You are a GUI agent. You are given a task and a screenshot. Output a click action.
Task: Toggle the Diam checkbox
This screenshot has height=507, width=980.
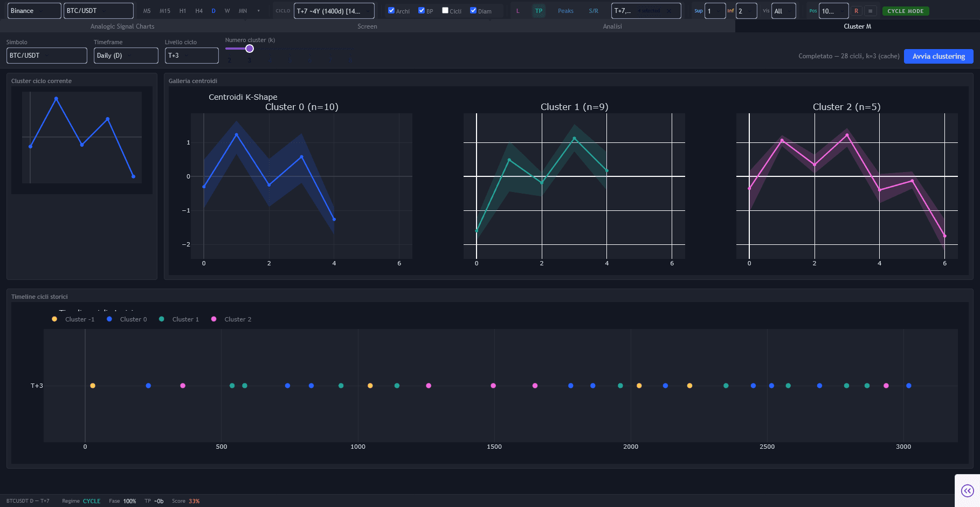pyautogui.click(x=473, y=10)
